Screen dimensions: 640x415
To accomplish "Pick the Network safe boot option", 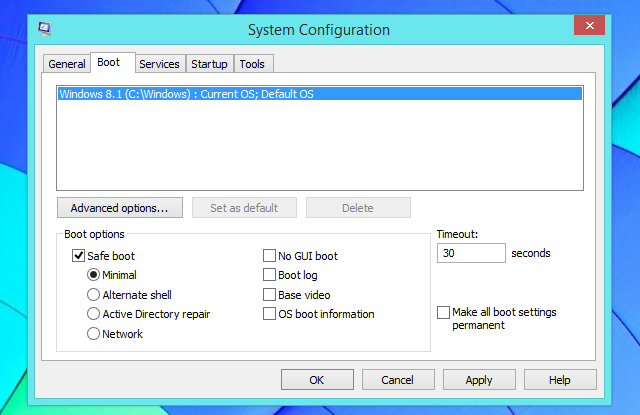I will point(94,334).
